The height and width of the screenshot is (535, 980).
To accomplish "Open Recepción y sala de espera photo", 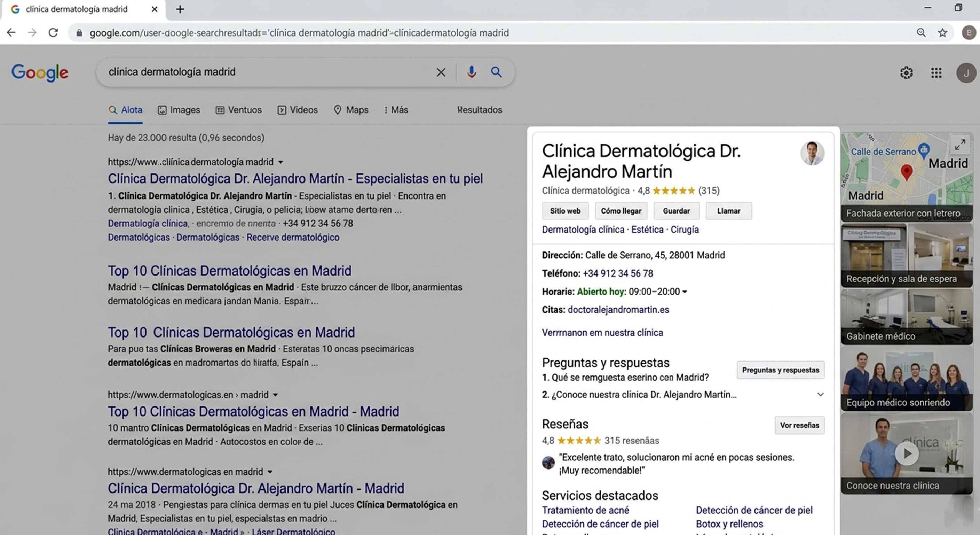I will pyautogui.click(x=907, y=255).
